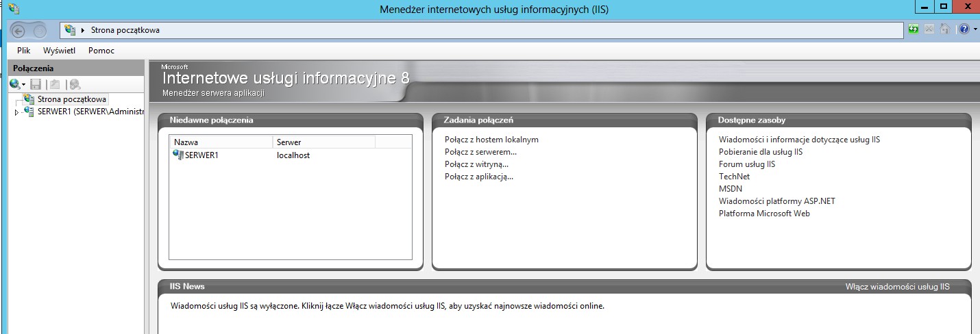Click the Up folder icon in Połączenia toolbar
Image resolution: width=980 pixels, height=334 pixels.
[x=55, y=84]
